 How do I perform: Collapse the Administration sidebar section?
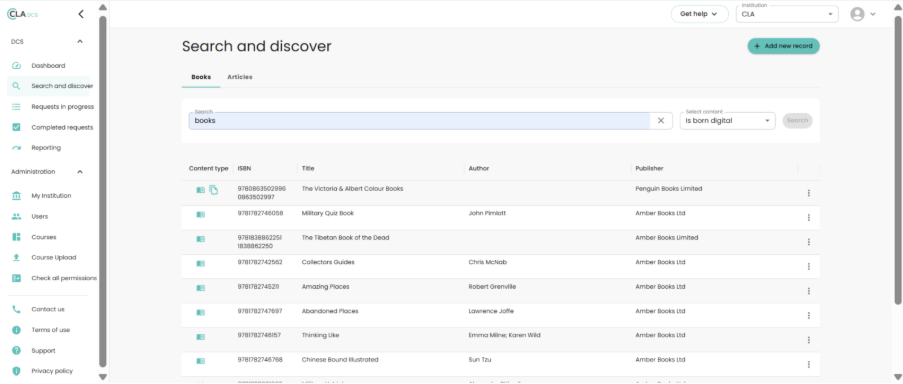[80, 172]
